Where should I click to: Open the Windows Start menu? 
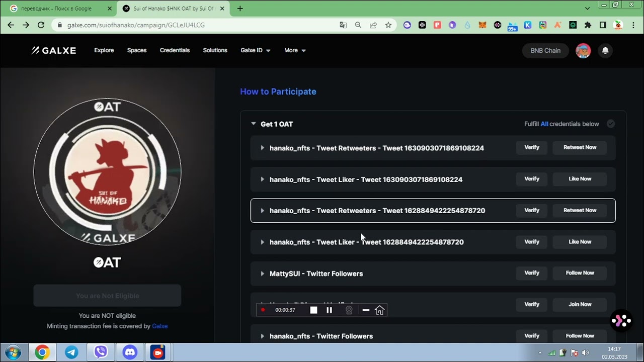(x=13, y=352)
